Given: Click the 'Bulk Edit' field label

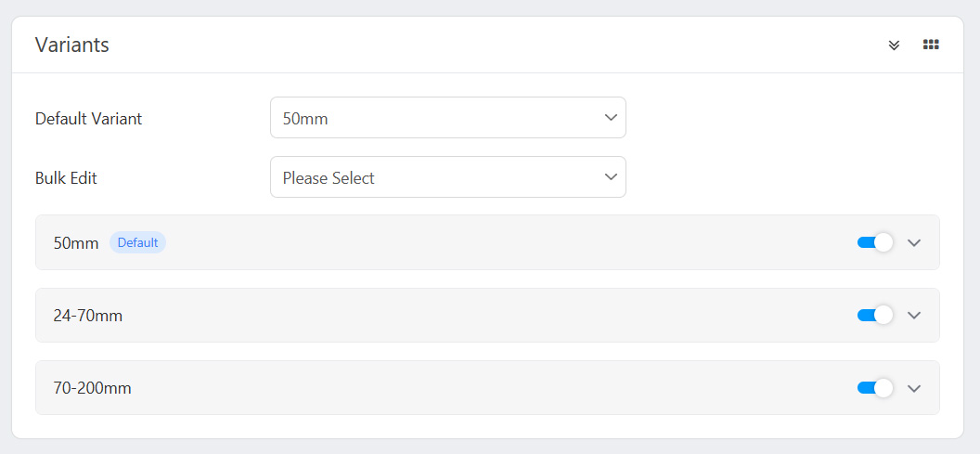Looking at the screenshot, I should tap(66, 177).
